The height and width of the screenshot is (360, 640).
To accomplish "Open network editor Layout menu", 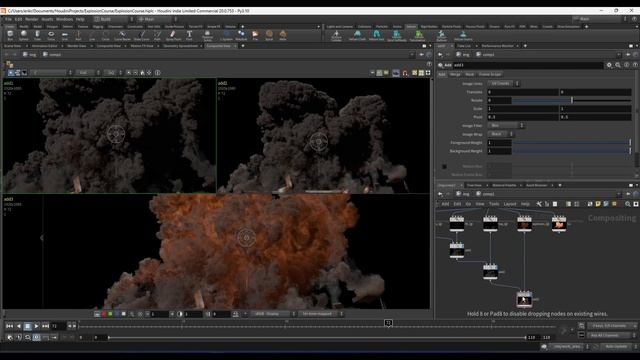I will click(x=510, y=204).
